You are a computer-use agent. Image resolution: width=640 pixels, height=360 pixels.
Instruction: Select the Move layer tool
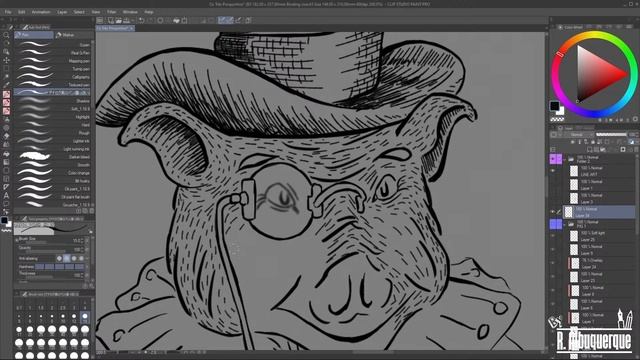coord(6,60)
